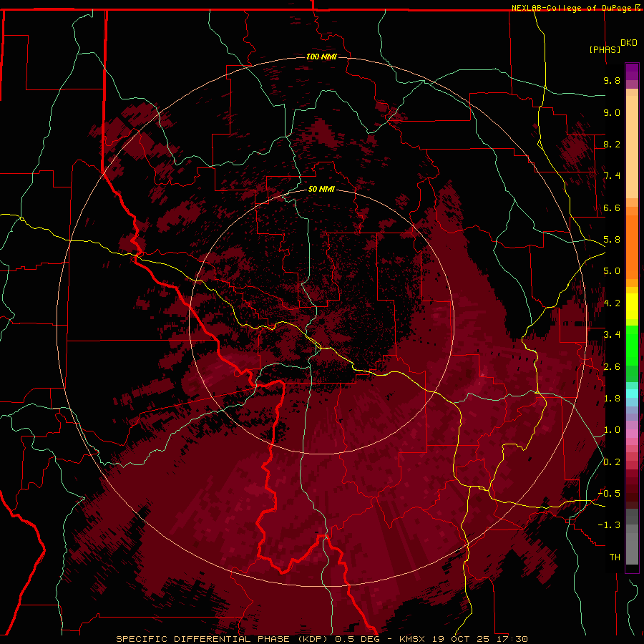This screenshot has width=644, height=644.
Task: Click the 1.8 legend value
Action: pos(612,399)
